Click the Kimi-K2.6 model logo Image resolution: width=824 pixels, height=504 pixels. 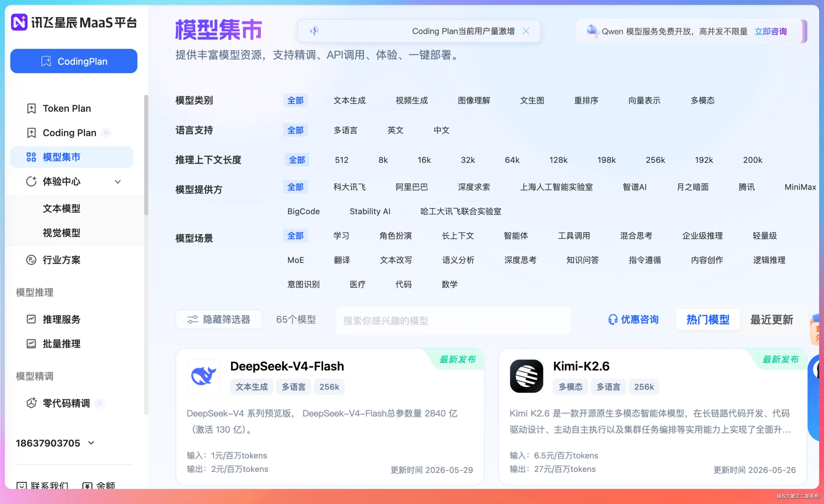tap(526, 376)
